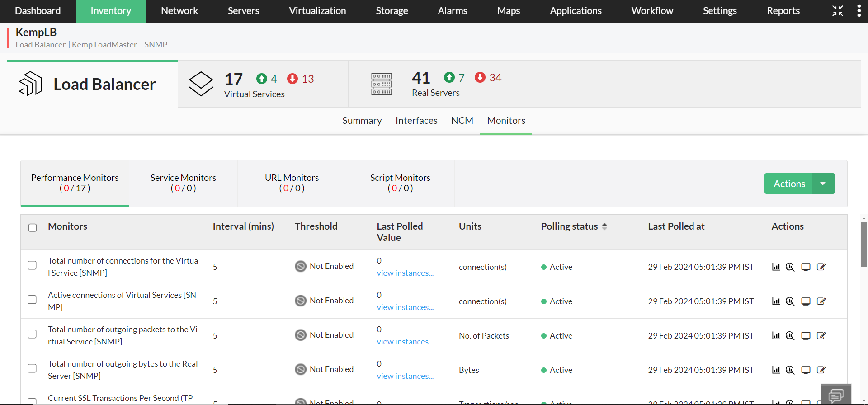This screenshot has height=405, width=868.
Task: Click the magnifier test icon for Active connections row
Action: [x=790, y=301]
